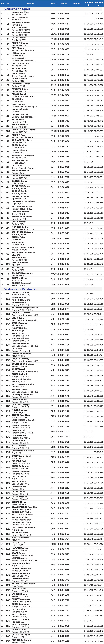Screen dimensions: 104x644
Task: Click the "Voitures de Production" section heading
Action: point(21,289)
